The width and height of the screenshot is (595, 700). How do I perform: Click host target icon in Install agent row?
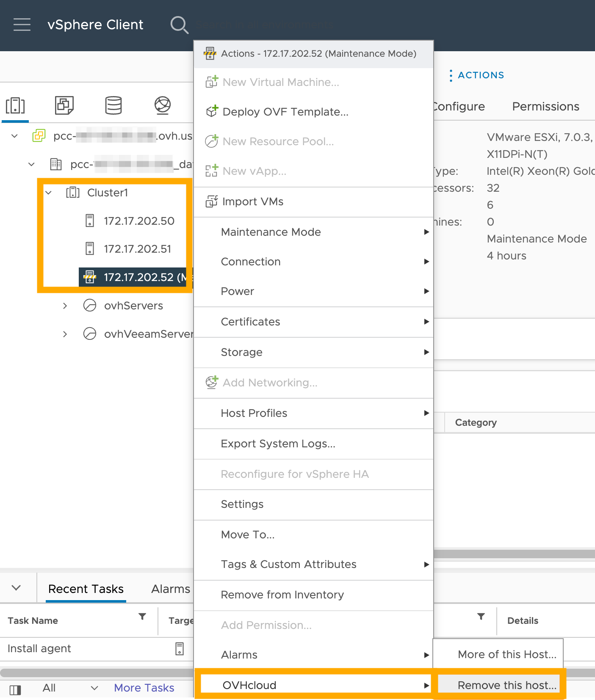[180, 649]
